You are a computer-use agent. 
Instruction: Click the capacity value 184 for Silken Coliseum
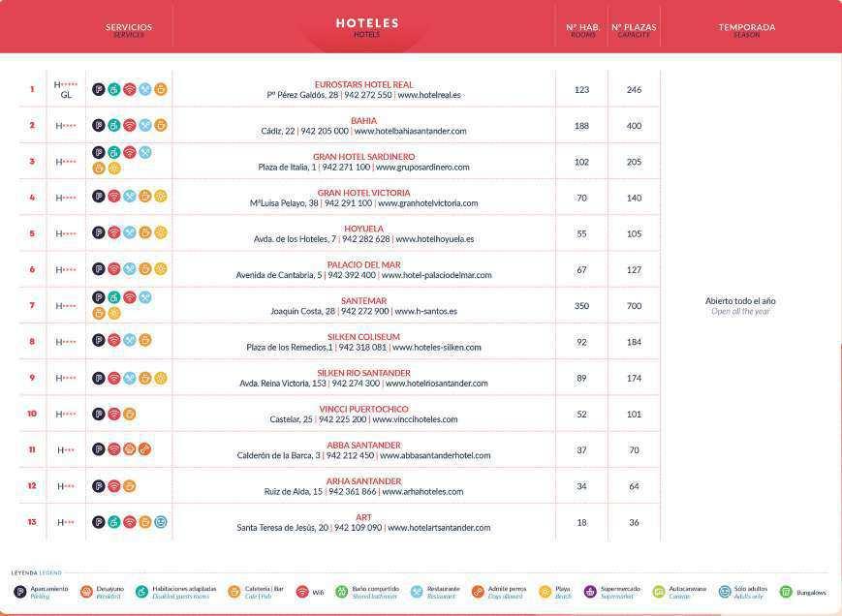[635, 342]
